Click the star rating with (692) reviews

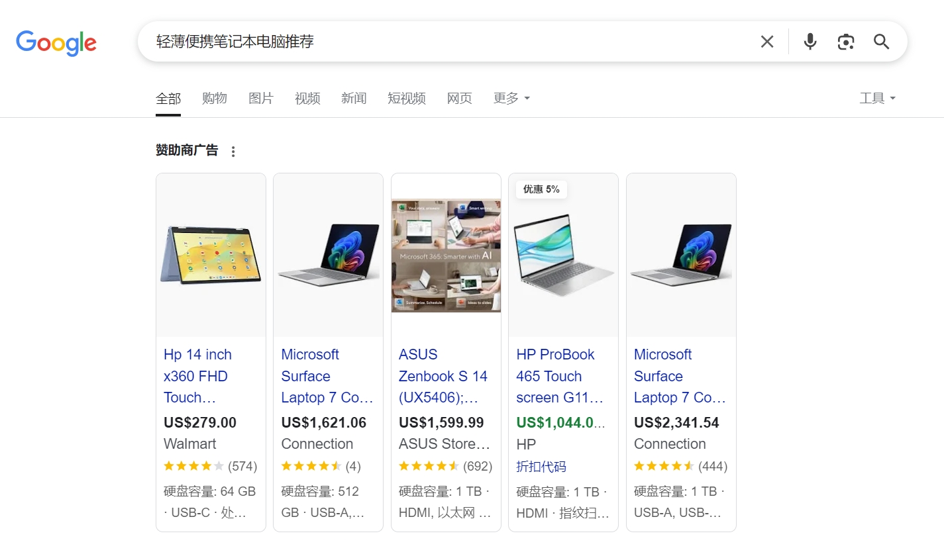point(446,467)
